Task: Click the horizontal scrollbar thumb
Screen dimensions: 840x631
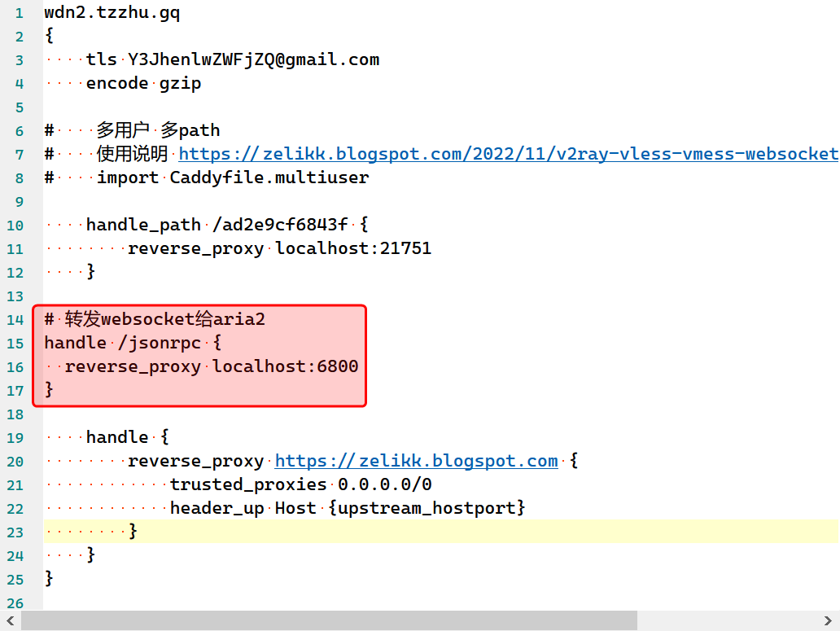Action: click(326, 622)
